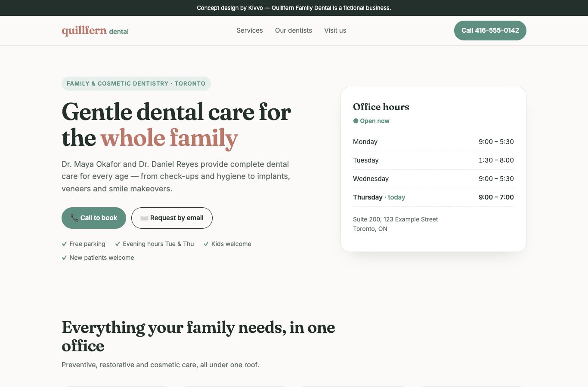The width and height of the screenshot is (588, 387).
Task: Click the Office hours heading
Action: [x=381, y=107]
